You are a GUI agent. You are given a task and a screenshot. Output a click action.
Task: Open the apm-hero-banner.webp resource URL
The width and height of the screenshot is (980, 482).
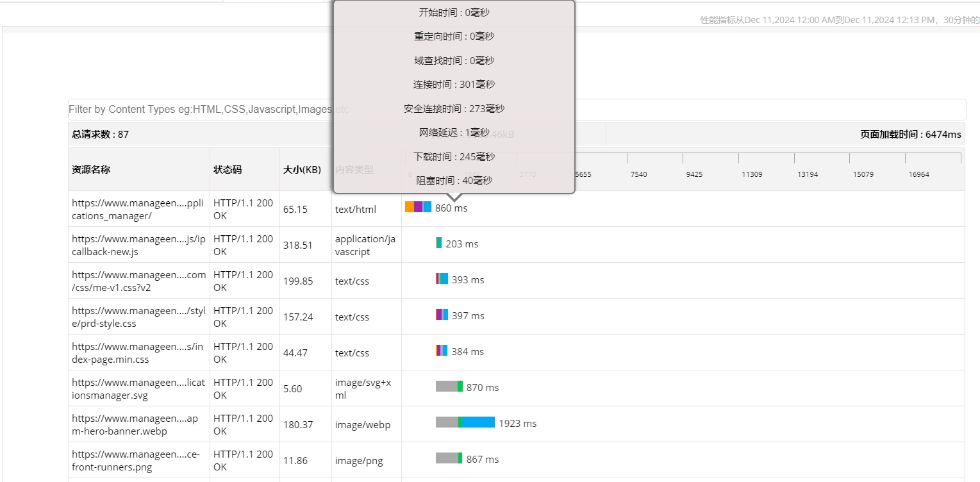[135, 424]
